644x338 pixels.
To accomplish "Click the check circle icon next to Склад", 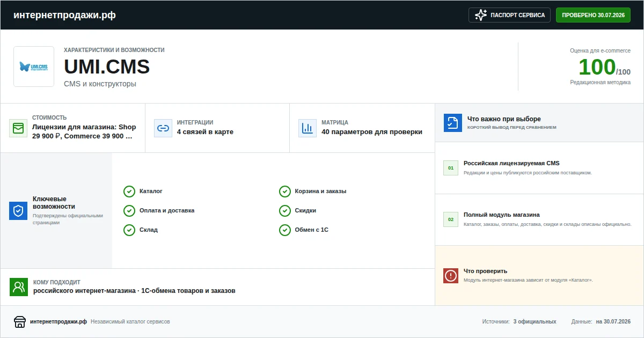I will [129, 230].
